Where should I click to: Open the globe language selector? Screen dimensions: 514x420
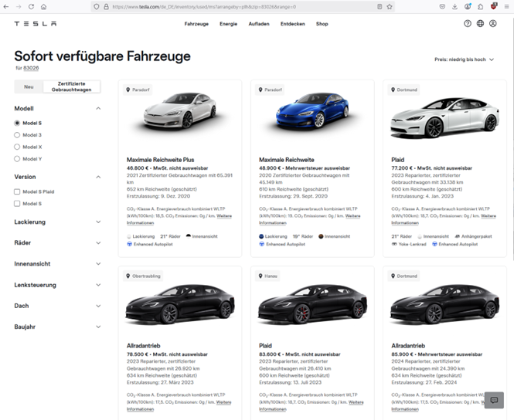coord(480,24)
